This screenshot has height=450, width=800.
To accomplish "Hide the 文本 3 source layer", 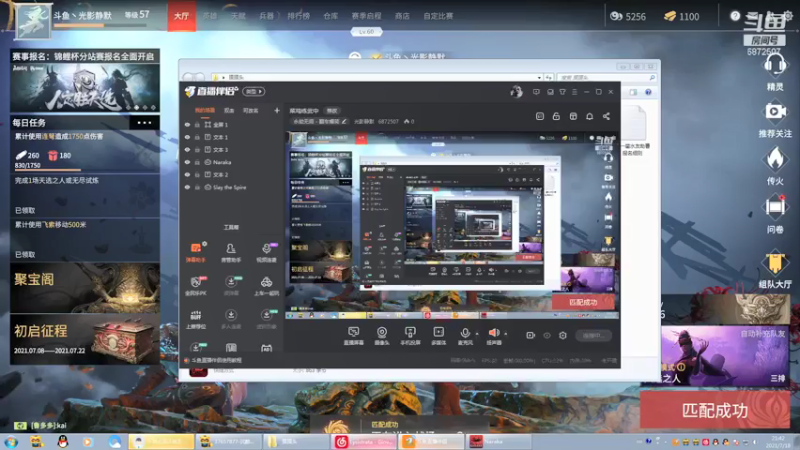I will click(x=187, y=149).
